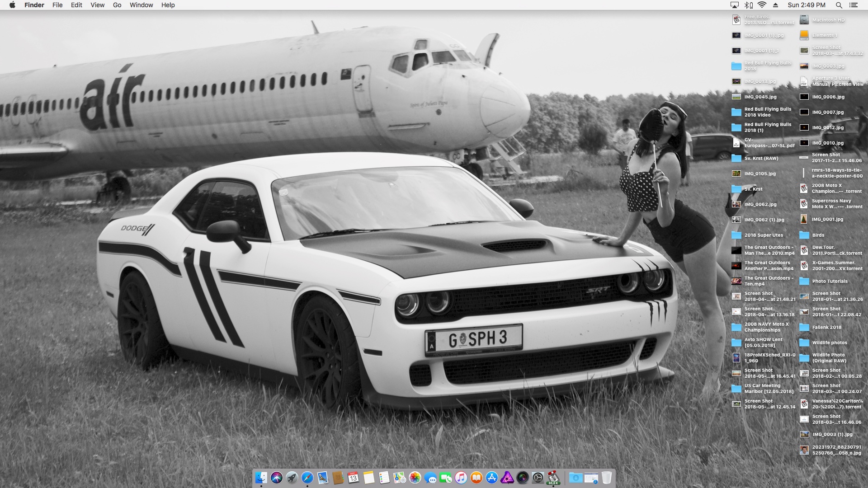Open Safari compass icon in Dock
Image resolution: width=868 pixels, height=488 pixels.
click(307, 478)
